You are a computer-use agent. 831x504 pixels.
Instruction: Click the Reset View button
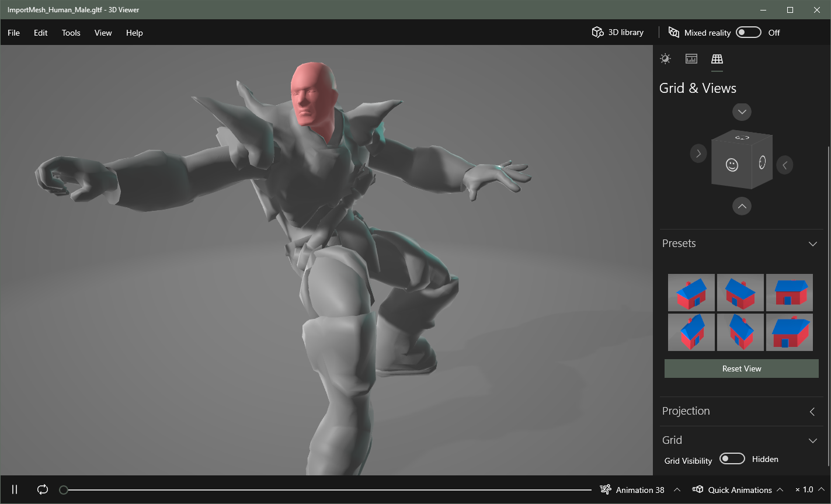[742, 369]
